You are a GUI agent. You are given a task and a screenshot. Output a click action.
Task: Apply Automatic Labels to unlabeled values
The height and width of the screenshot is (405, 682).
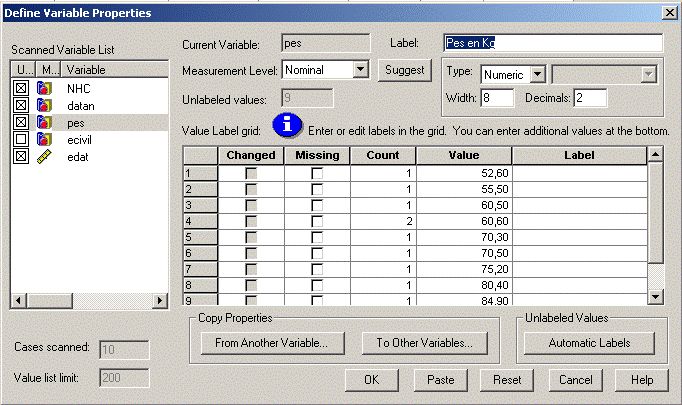click(589, 343)
